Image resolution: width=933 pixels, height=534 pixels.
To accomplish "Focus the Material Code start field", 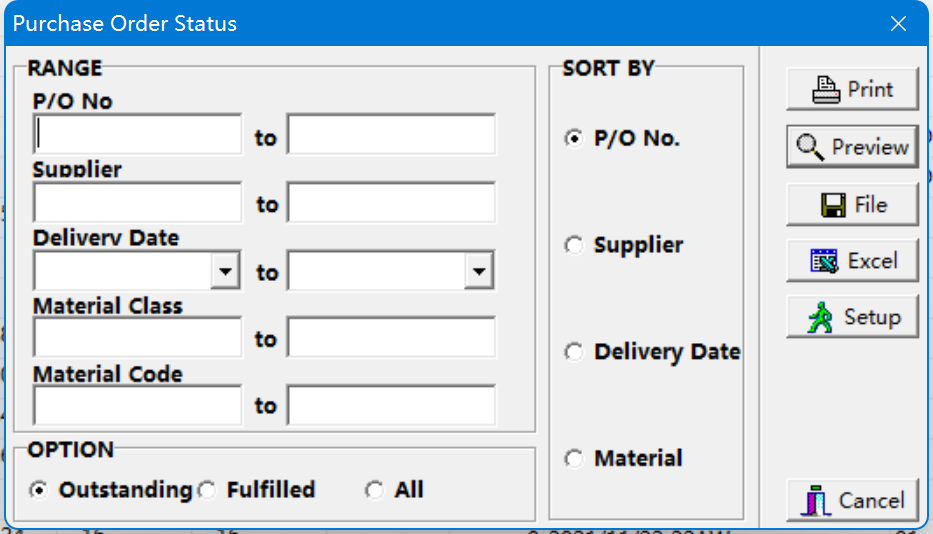I will click(137, 405).
